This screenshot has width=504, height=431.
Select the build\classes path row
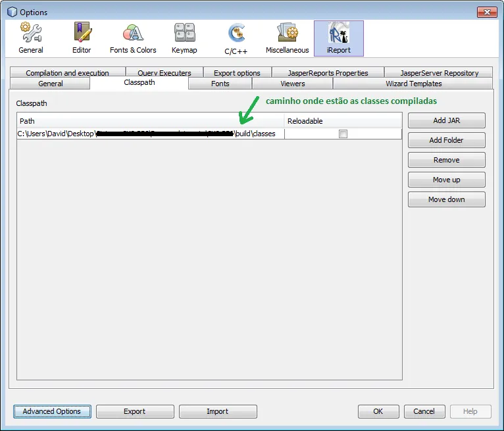(209, 134)
